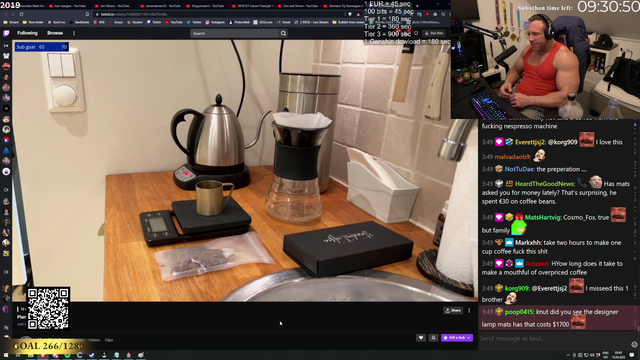Click the Share button under the video
Viewport: 640px width, 360px height.
click(x=453, y=311)
